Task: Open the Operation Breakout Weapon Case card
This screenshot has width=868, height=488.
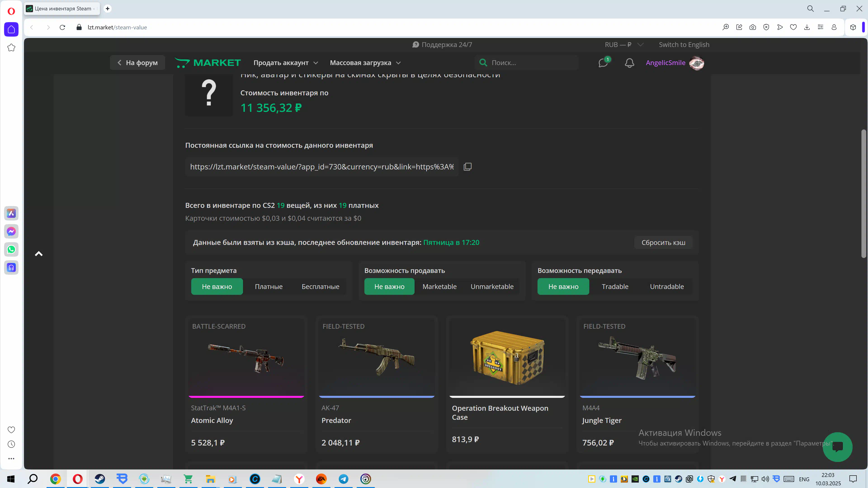Action: 507,384
